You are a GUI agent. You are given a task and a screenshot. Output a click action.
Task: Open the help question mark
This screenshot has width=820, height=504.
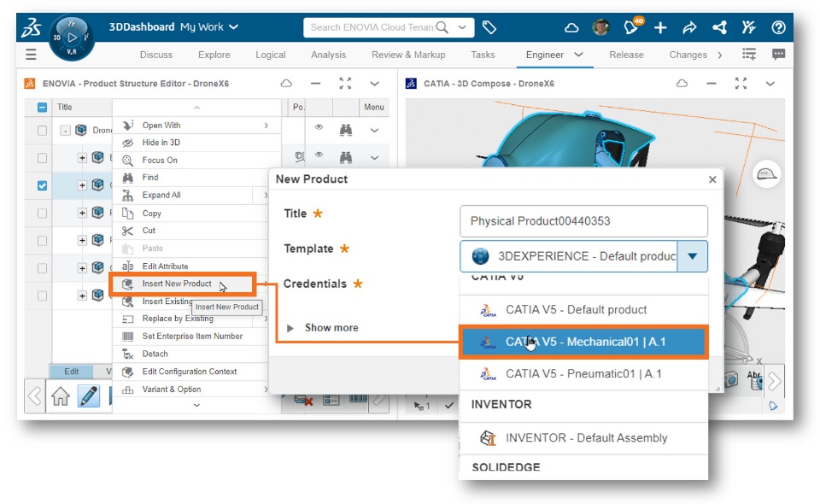click(778, 27)
